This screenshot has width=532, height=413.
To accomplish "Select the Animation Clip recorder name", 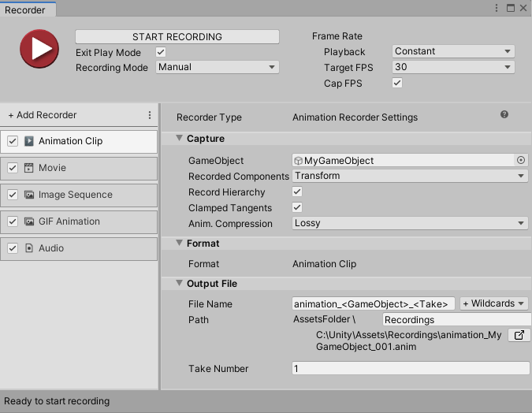I will point(71,141).
